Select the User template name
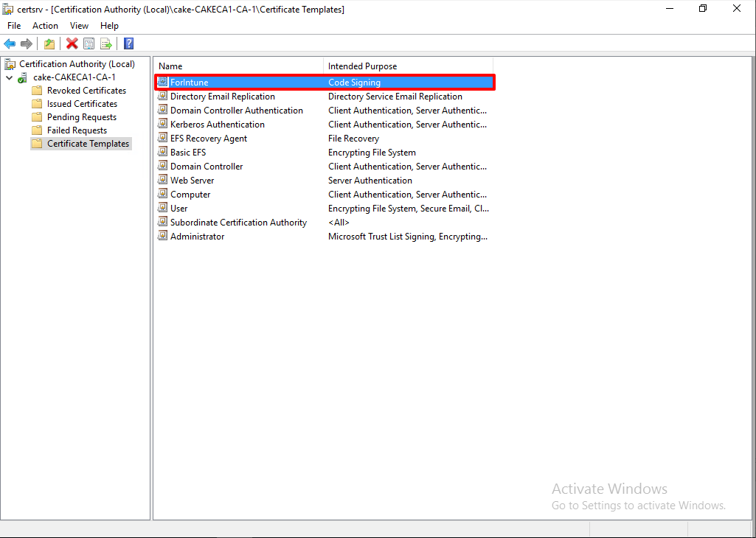The height and width of the screenshot is (538, 756). click(x=179, y=208)
